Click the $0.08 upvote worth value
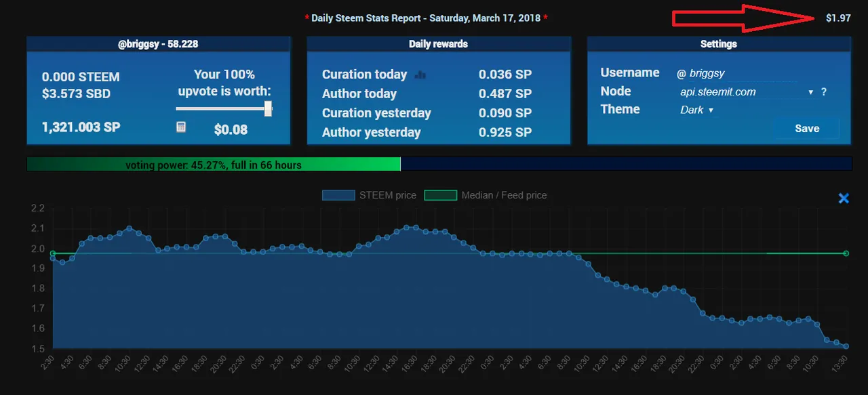 [x=231, y=129]
